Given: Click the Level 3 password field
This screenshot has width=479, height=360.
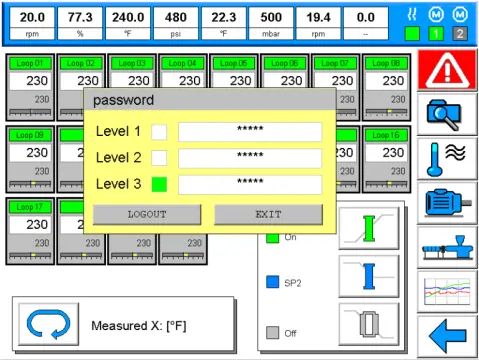Looking at the screenshot, I should (250, 184).
